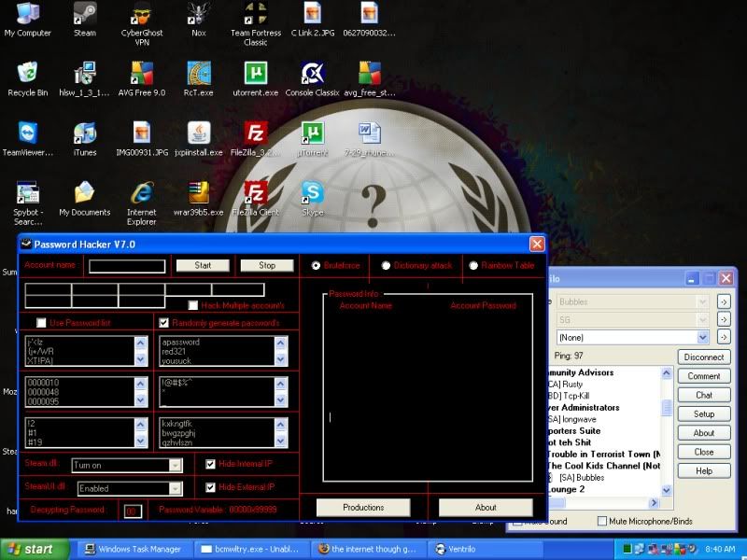Select the Skype desktop icon
The height and width of the screenshot is (560, 747).
click(313, 199)
